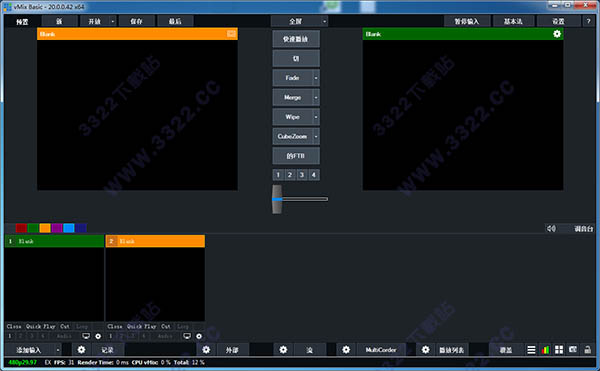The width and height of the screenshot is (600, 371).
Task: Click the CubeZoom transition button
Action: click(x=292, y=137)
